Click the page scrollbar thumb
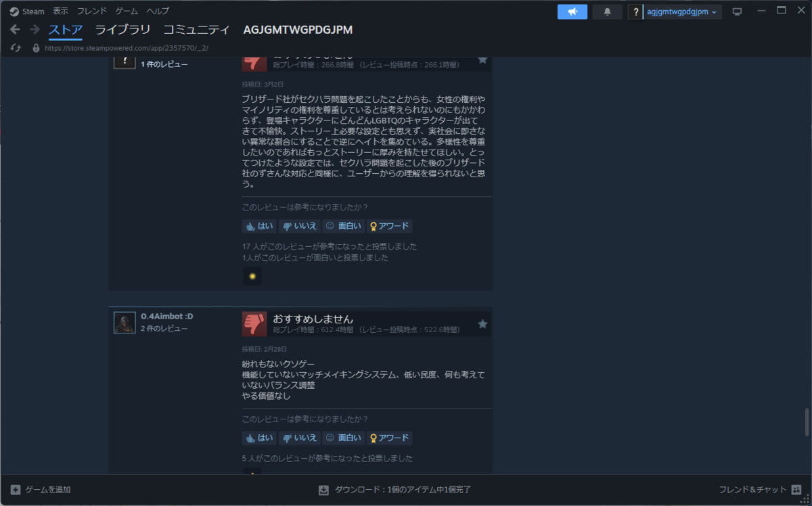 point(807,422)
